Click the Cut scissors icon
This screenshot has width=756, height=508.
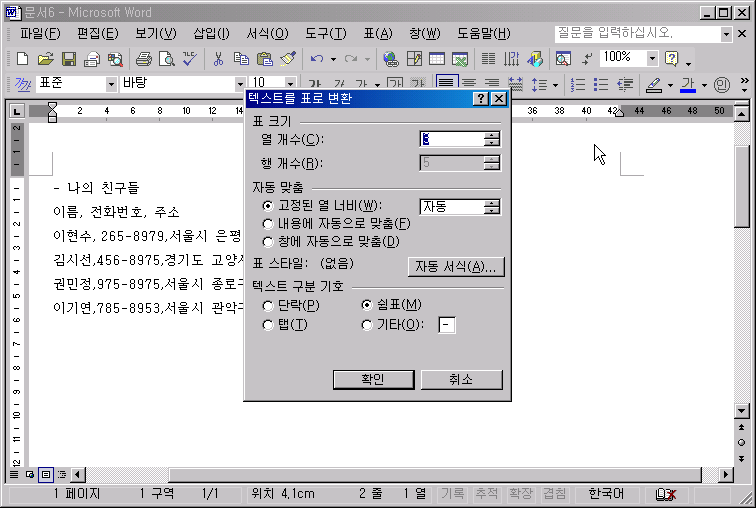[219, 59]
